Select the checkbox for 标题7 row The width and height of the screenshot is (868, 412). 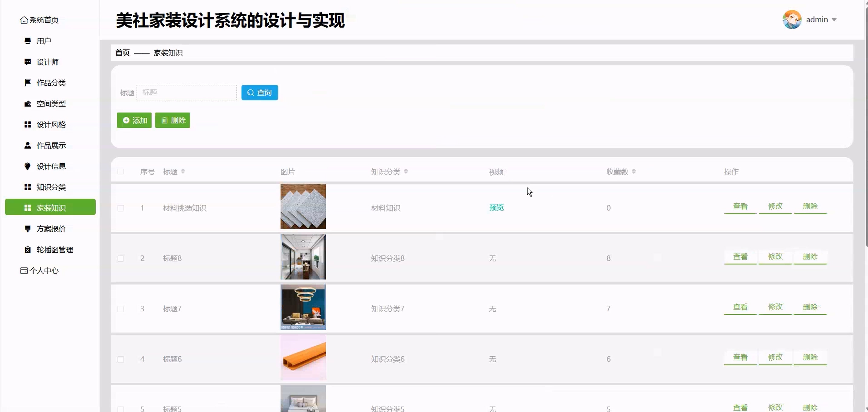coord(121,309)
